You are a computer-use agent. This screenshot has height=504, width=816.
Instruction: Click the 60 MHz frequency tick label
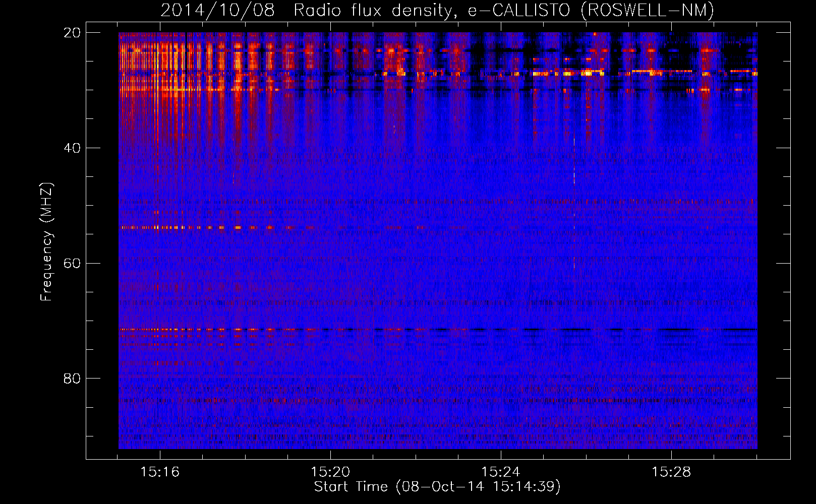72,263
